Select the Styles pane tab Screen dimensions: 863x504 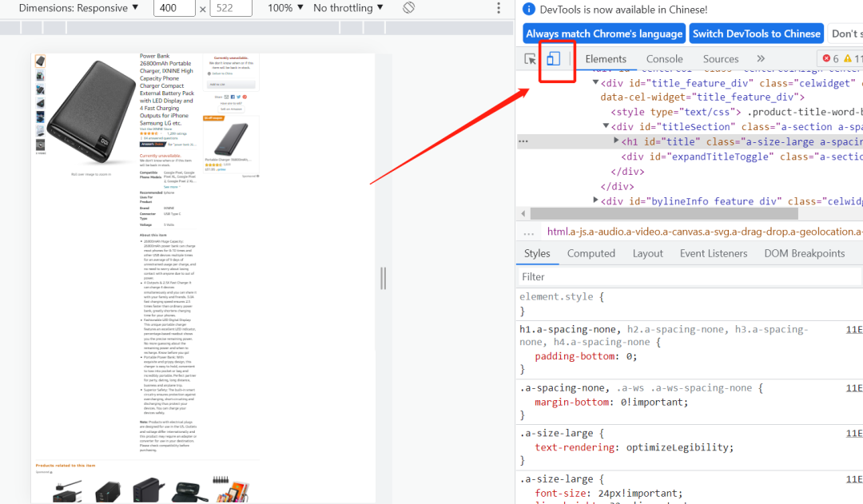[537, 254]
